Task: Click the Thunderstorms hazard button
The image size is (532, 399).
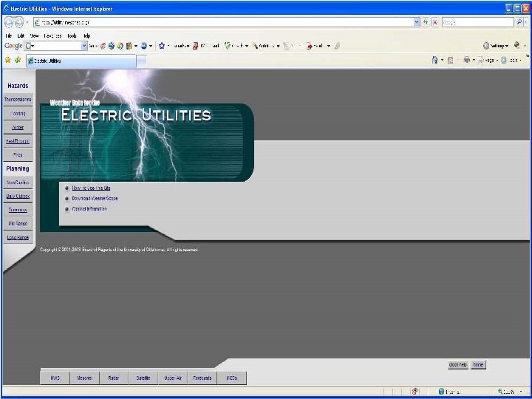Action: [18, 100]
